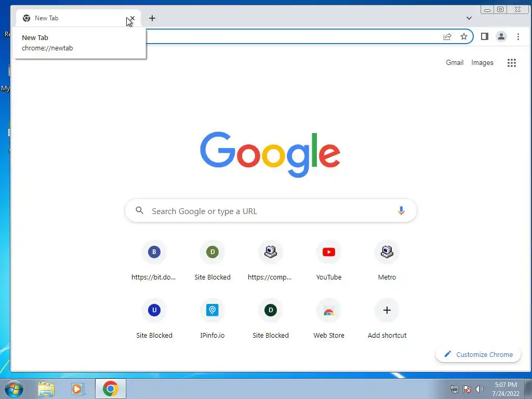Click the Customize Chrome button
The height and width of the screenshot is (399, 532).
coord(478,354)
